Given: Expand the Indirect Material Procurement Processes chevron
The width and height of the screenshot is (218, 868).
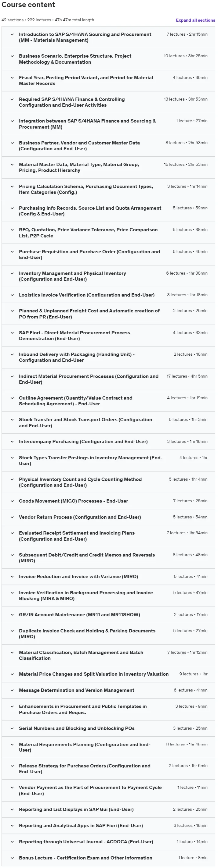Looking at the screenshot, I should click(12, 376).
